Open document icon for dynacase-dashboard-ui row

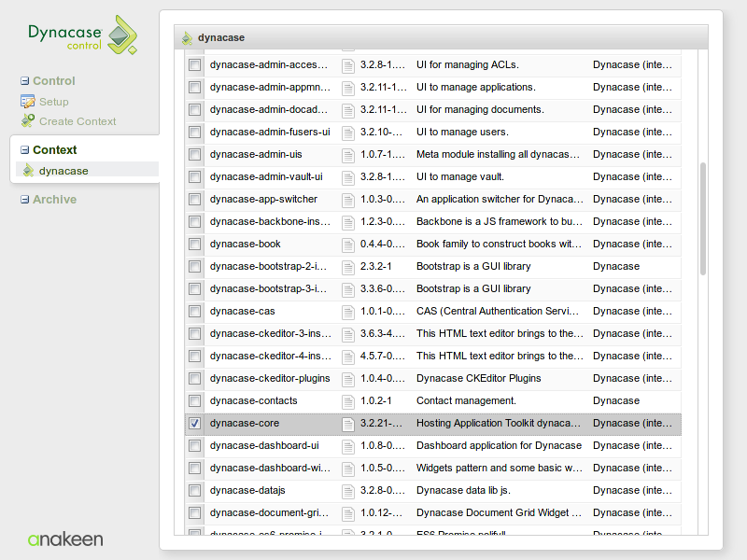coord(348,446)
